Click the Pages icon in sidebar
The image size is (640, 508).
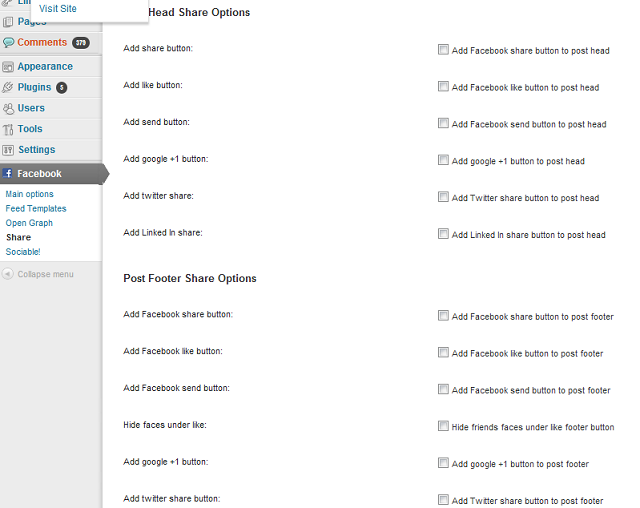[8, 22]
